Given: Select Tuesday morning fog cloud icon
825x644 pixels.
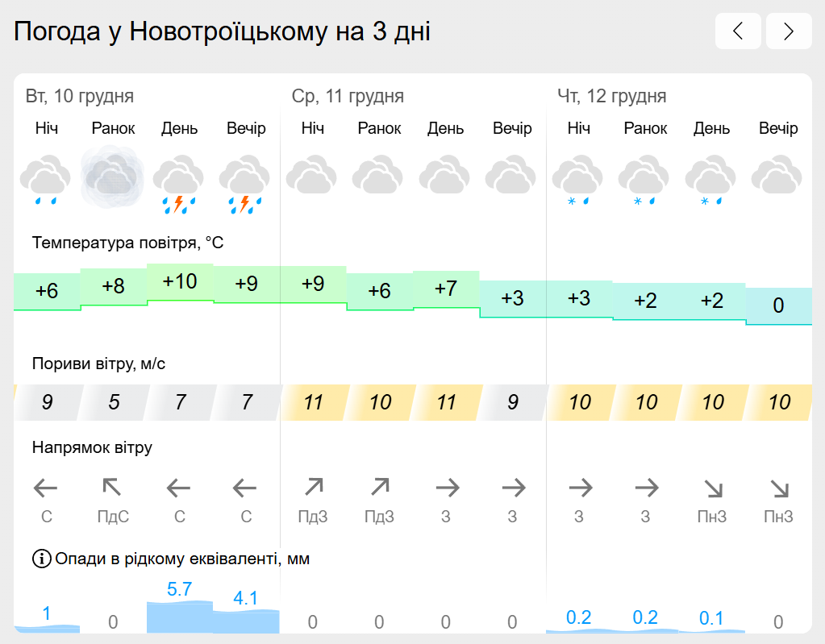Looking at the screenshot, I should [x=112, y=177].
